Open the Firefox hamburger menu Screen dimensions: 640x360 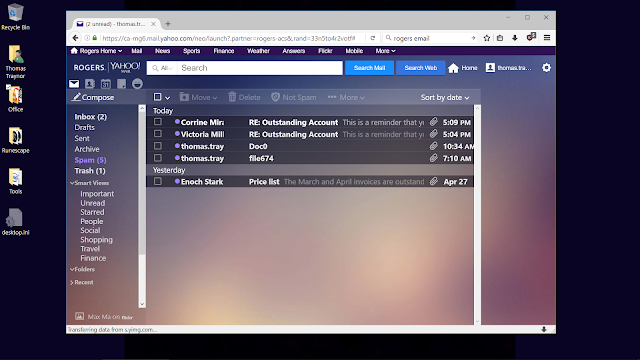click(547, 38)
